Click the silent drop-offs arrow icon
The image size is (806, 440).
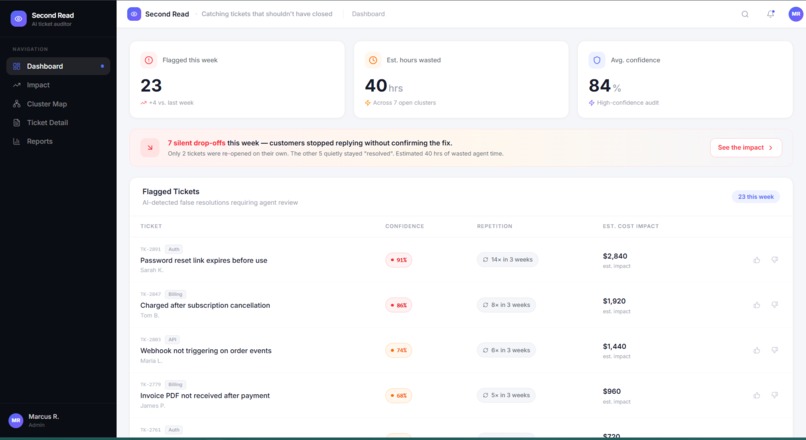[150, 148]
